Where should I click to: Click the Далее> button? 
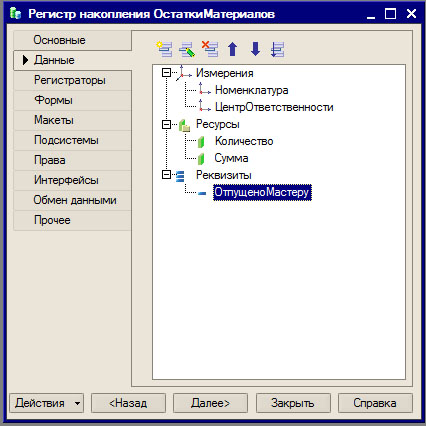[210, 403]
